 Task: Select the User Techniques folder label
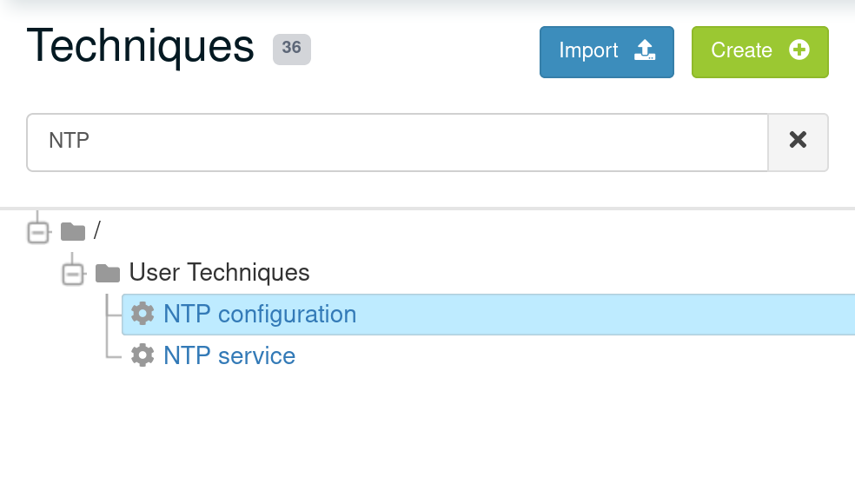pos(219,273)
